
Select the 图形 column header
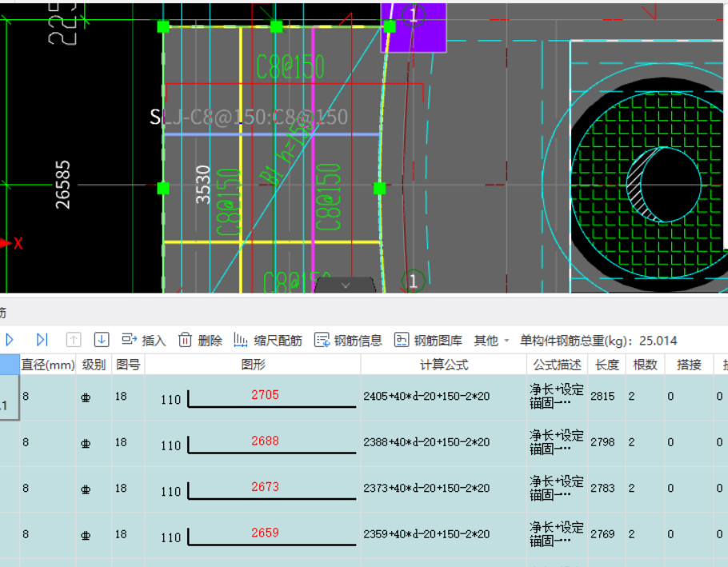click(x=253, y=365)
